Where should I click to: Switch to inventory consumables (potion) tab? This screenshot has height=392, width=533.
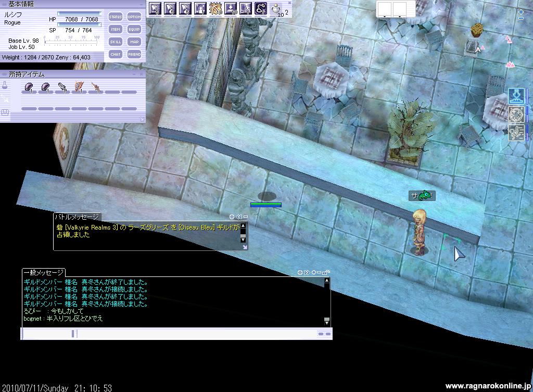5,85
